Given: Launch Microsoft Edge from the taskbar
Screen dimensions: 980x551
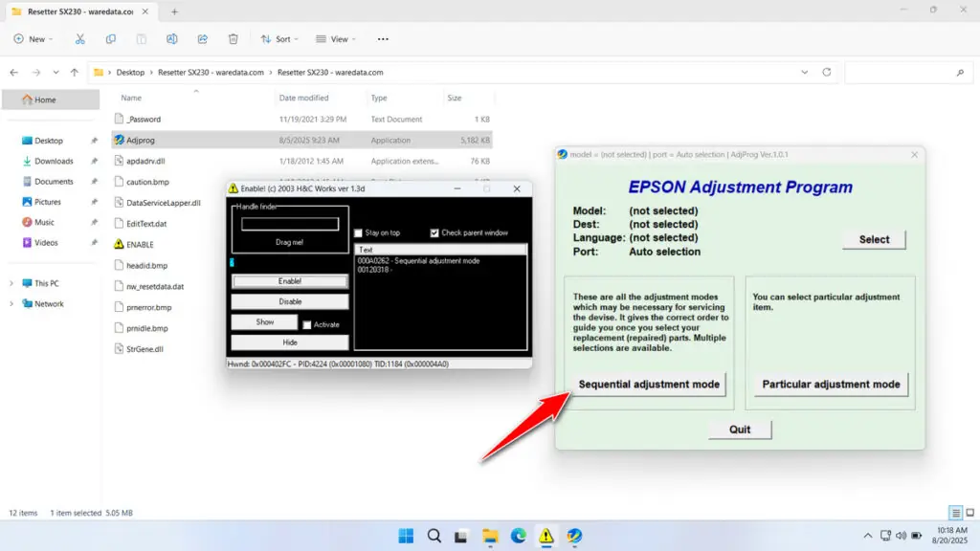Looking at the screenshot, I should coord(519,536).
